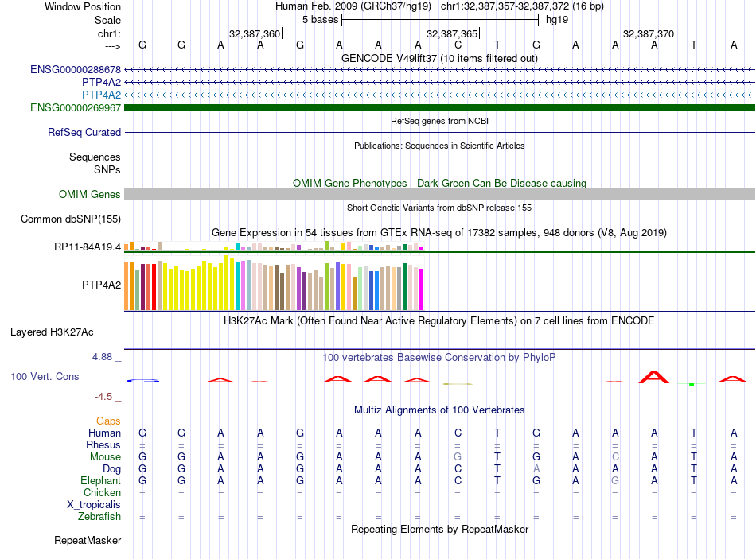The width and height of the screenshot is (756, 559).
Task: Open the Common dbSNP(155) track label
Action: pyautogui.click(x=70, y=219)
